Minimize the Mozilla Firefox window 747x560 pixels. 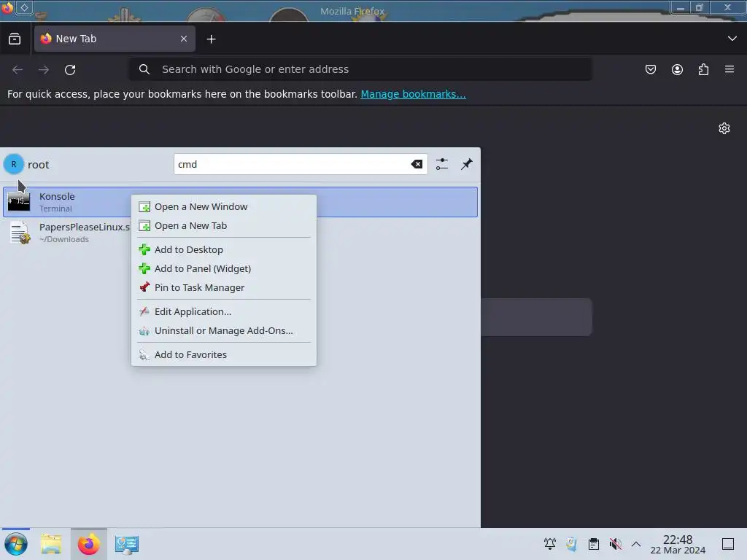[681, 7]
